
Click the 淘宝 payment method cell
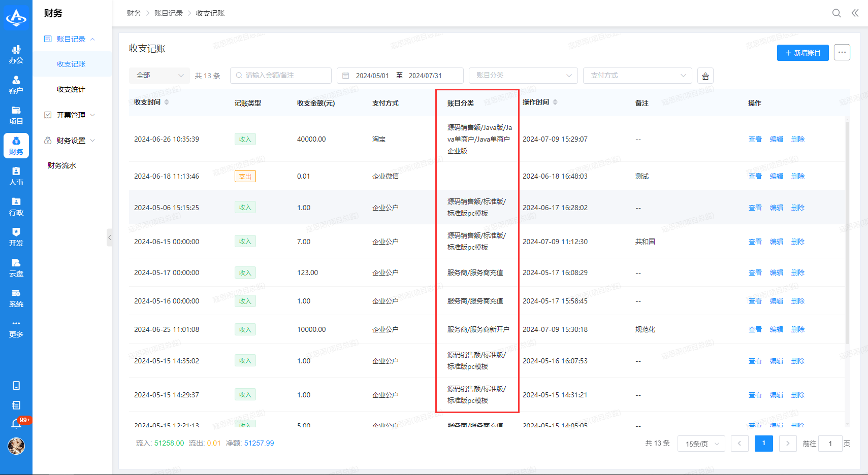[x=379, y=139]
